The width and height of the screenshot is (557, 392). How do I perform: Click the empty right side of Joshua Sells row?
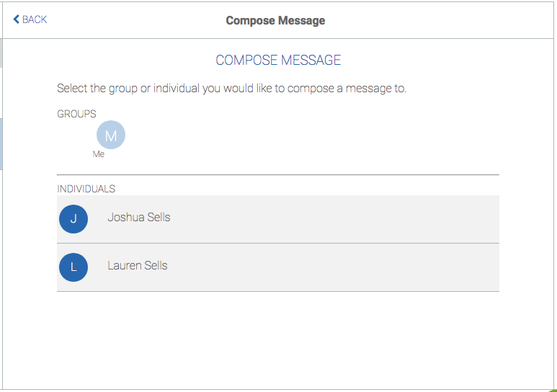point(396,219)
